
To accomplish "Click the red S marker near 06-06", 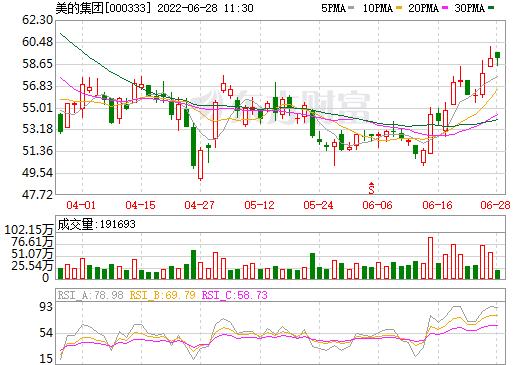I will tap(371, 188).
